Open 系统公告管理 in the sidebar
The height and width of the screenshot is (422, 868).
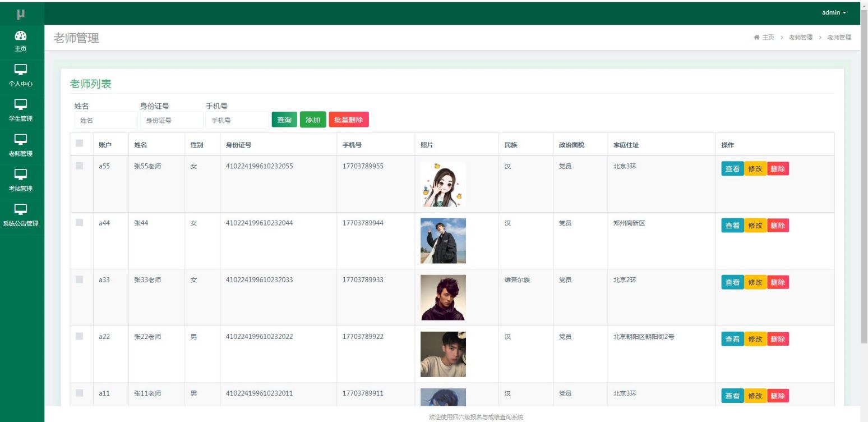pos(21,216)
